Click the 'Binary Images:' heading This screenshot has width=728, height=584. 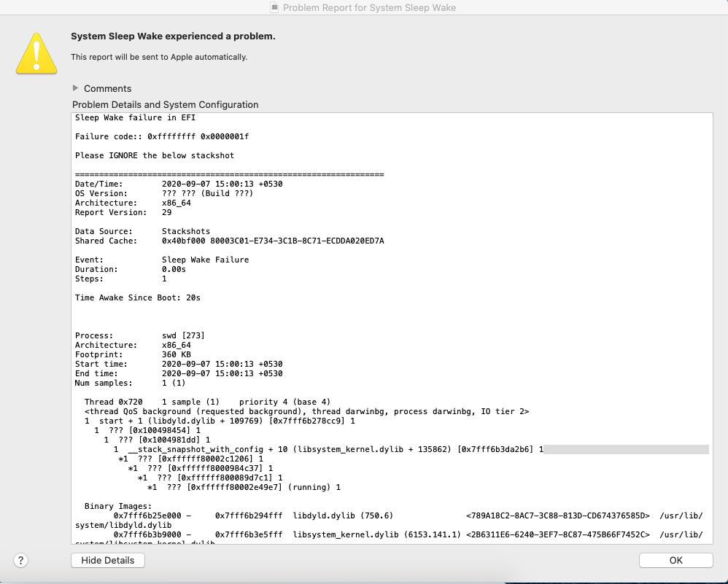118,506
